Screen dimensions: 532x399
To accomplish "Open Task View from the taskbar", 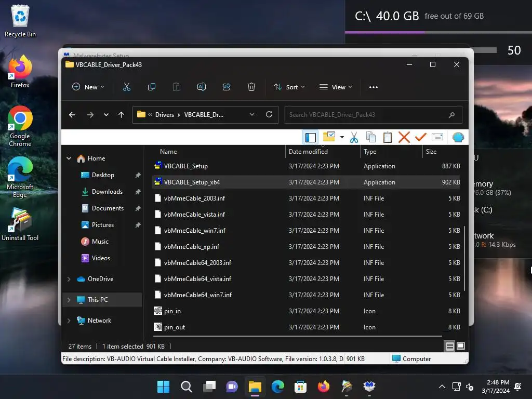I will (209, 387).
